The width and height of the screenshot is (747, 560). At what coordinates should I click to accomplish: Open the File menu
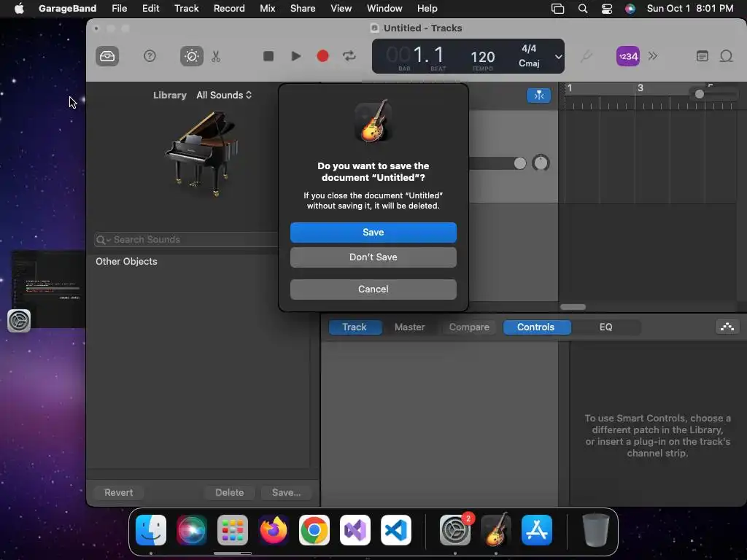pos(119,9)
